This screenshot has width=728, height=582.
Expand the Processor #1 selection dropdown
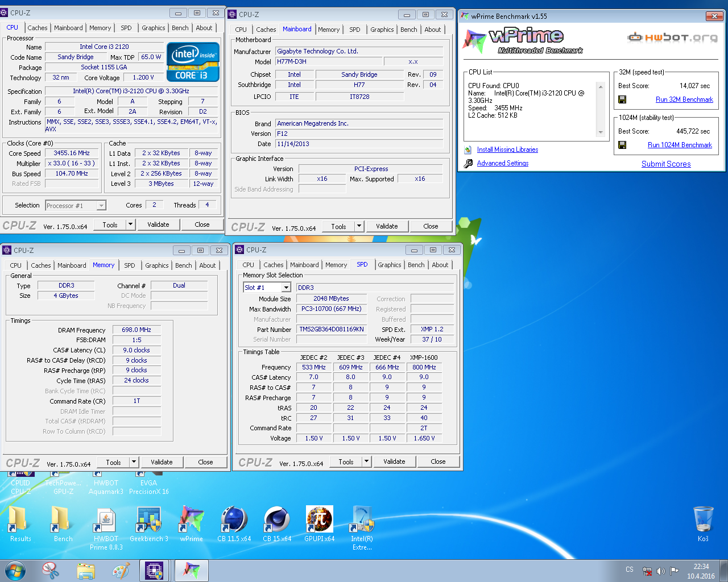point(101,206)
